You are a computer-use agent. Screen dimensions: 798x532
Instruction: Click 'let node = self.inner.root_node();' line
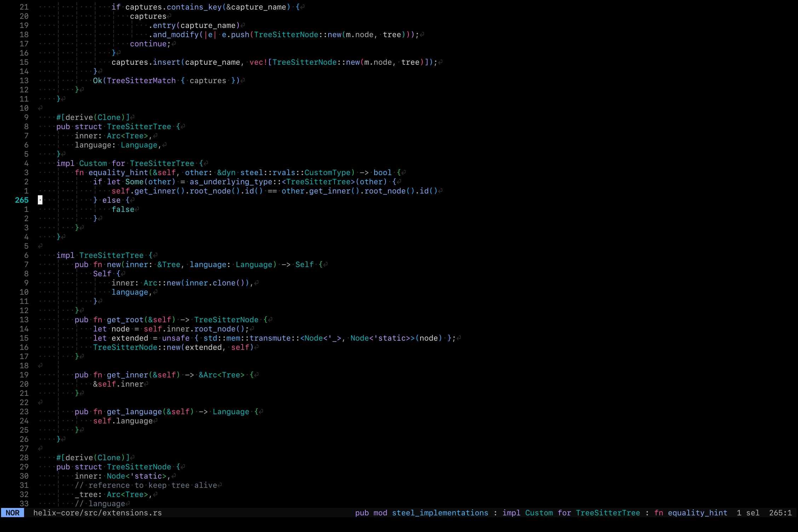(172, 329)
